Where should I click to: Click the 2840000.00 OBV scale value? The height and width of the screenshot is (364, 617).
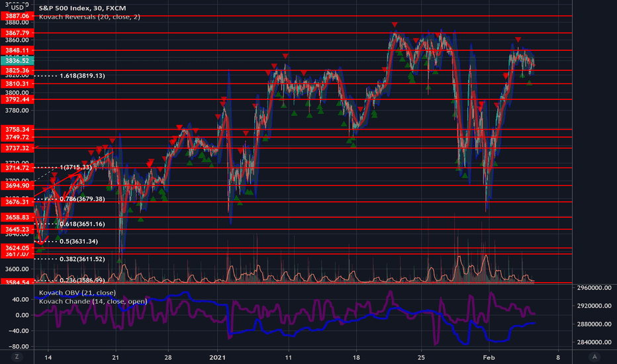(x=594, y=342)
